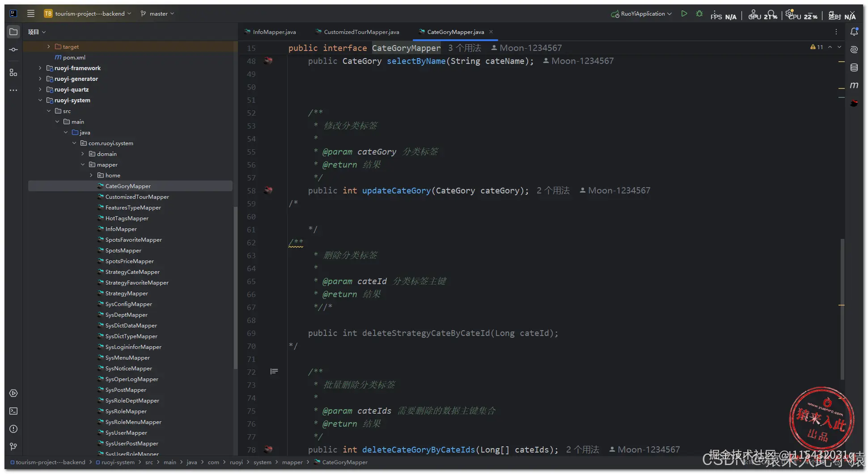868x474 pixels.
Task: Open the Maven tool window
Action: pyautogui.click(x=854, y=85)
